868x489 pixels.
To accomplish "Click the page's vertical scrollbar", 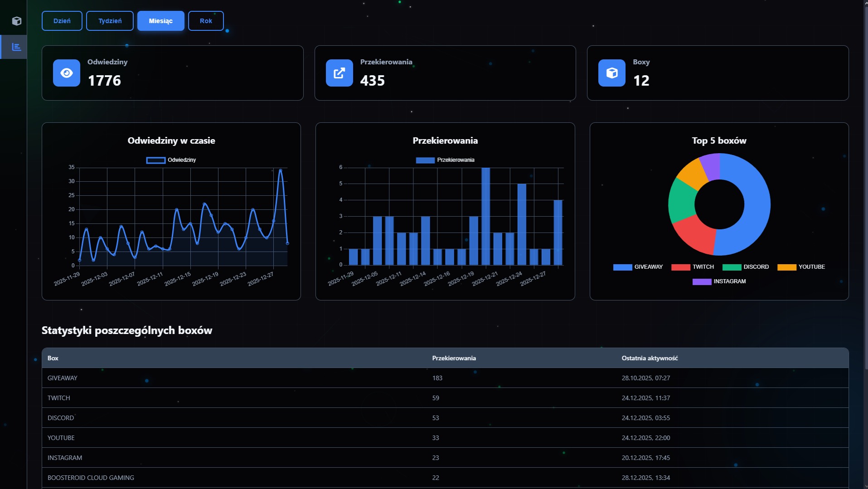I will [865, 181].
